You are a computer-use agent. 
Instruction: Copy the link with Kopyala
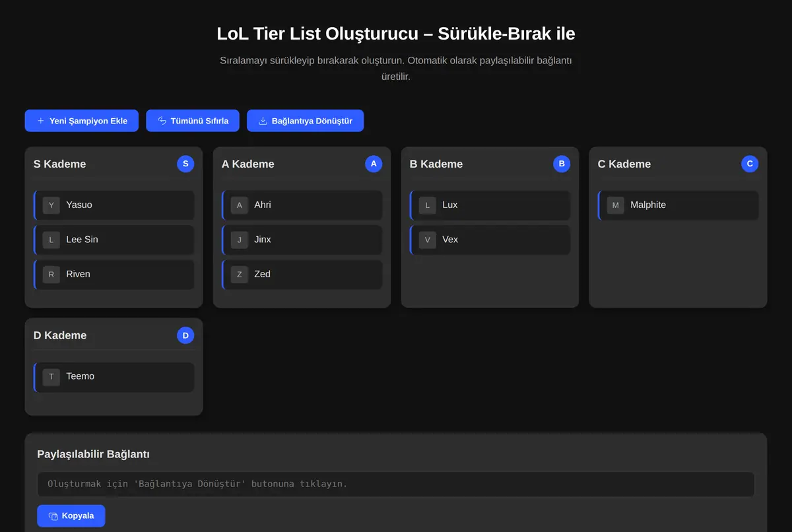coord(71,516)
